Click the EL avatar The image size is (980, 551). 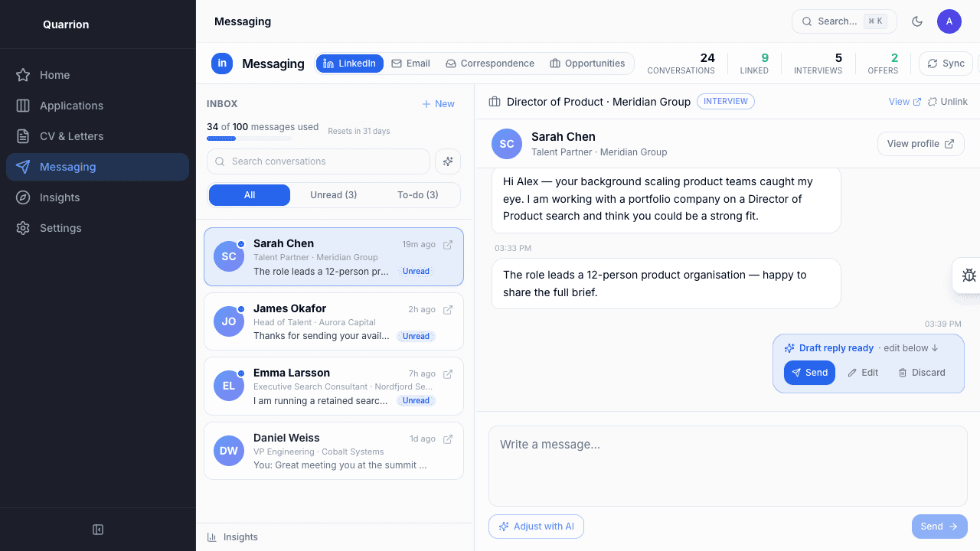click(x=229, y=386)
